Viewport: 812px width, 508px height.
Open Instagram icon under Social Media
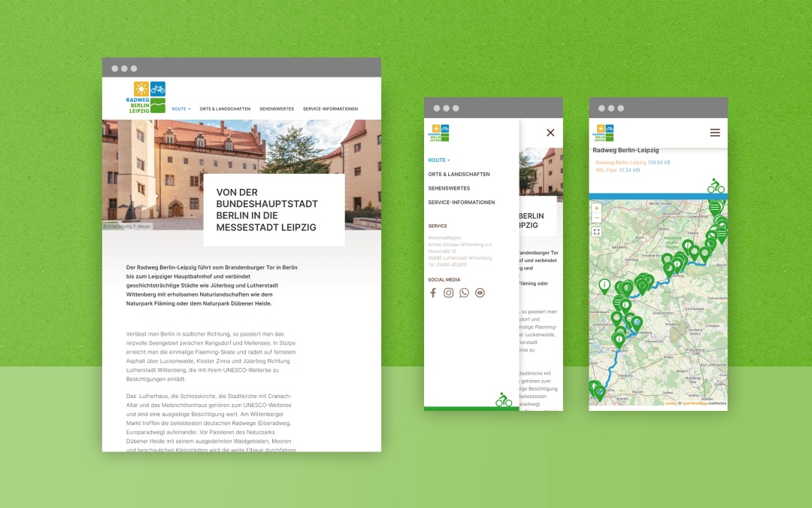(448, 293)
